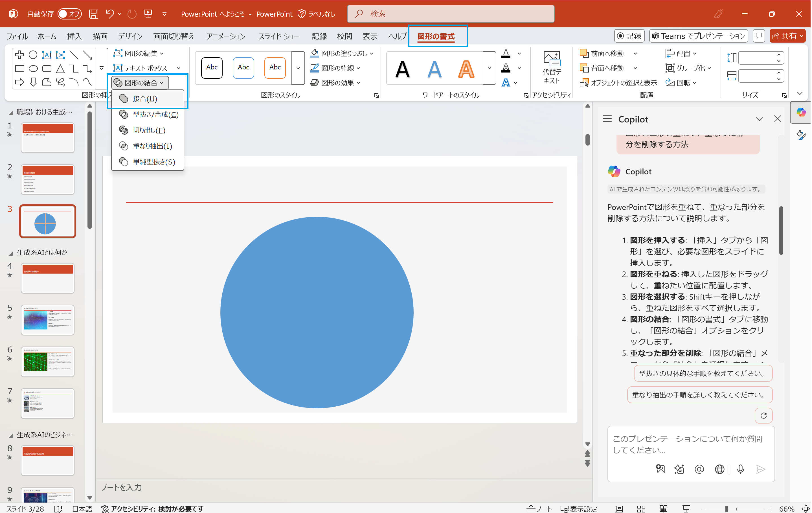
Task: Open 配置 align dropdown
Action: [x=681, y=53]
